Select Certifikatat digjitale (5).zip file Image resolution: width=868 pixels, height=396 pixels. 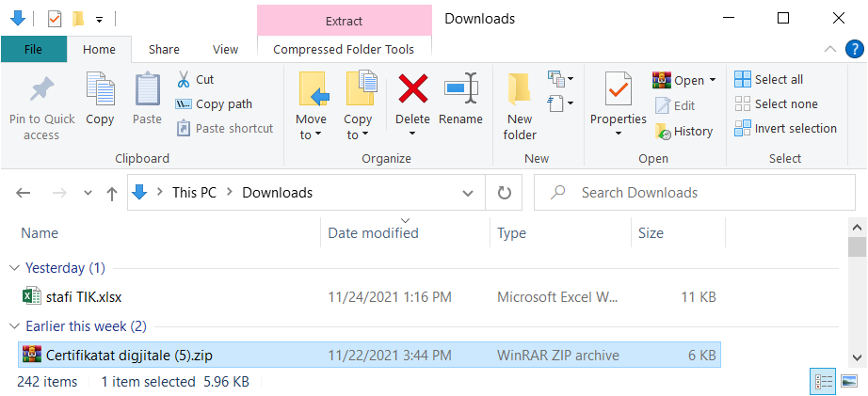click(x=369, y=355)
